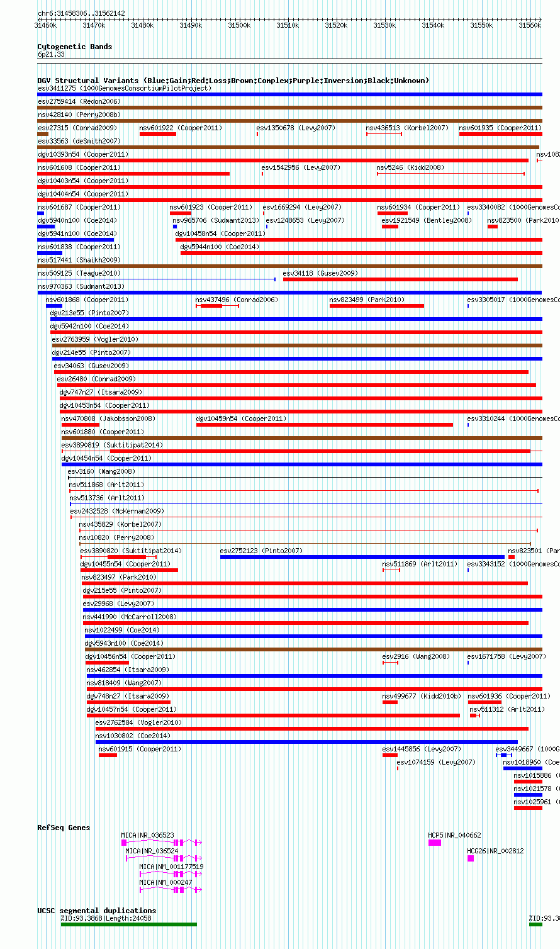Click the red nsv601934 (Cooper2011) bar

pos(393,213)
